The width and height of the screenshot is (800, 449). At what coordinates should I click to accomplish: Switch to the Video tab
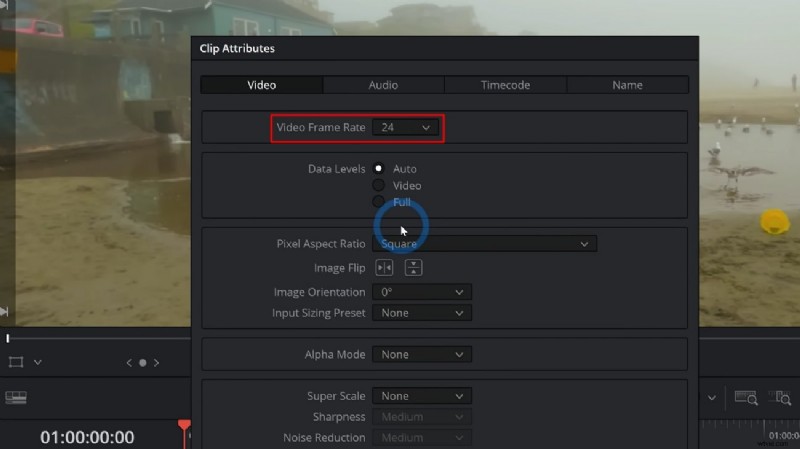(262, 85)
